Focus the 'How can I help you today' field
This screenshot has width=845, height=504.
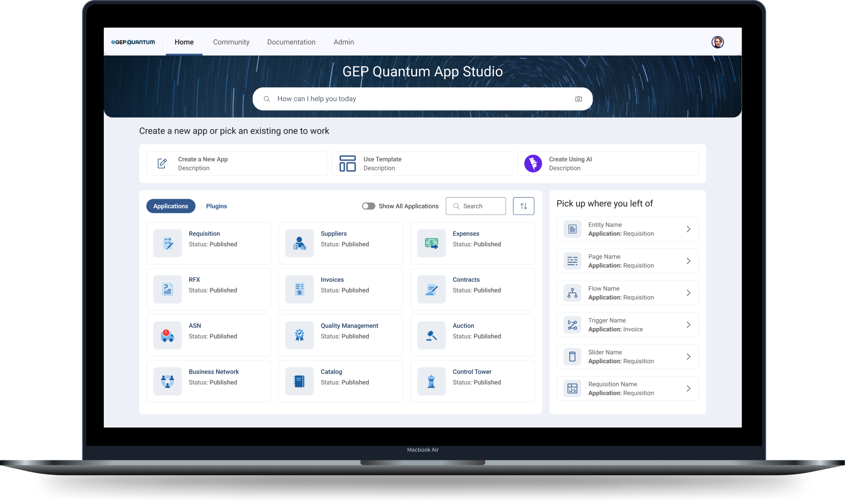422,99
